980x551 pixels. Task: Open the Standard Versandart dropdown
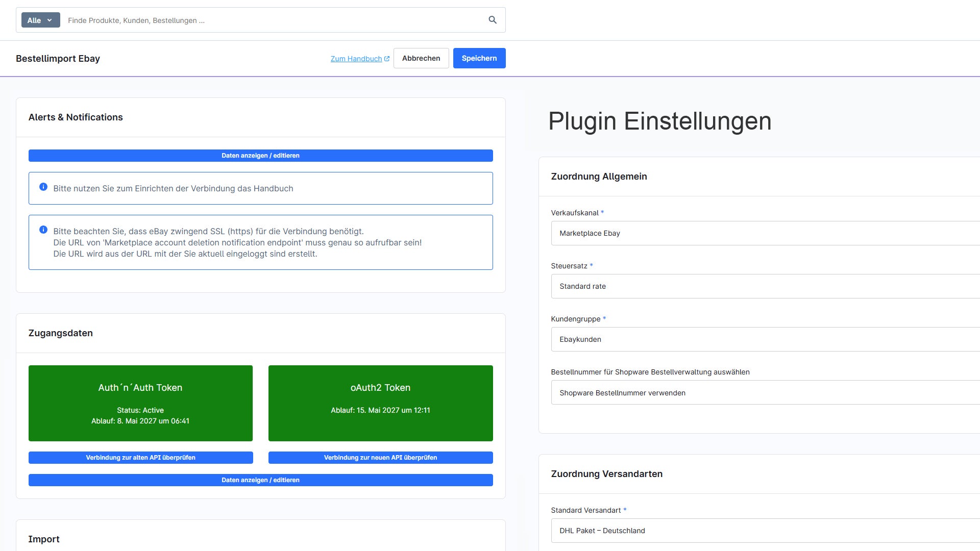[766, 531]
